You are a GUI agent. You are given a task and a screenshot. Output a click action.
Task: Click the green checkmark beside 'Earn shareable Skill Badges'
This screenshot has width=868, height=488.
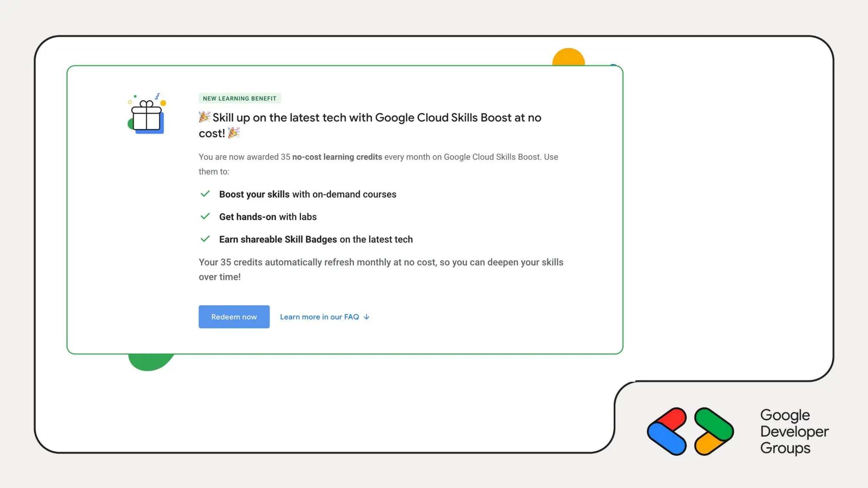pos(205,239)
